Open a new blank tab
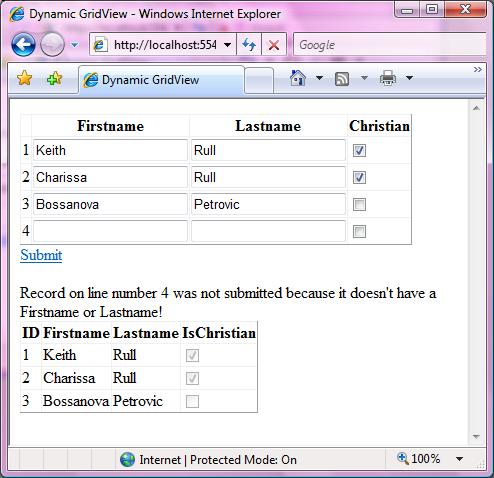Viewport: 494px width, 478px height. (259, 80)
